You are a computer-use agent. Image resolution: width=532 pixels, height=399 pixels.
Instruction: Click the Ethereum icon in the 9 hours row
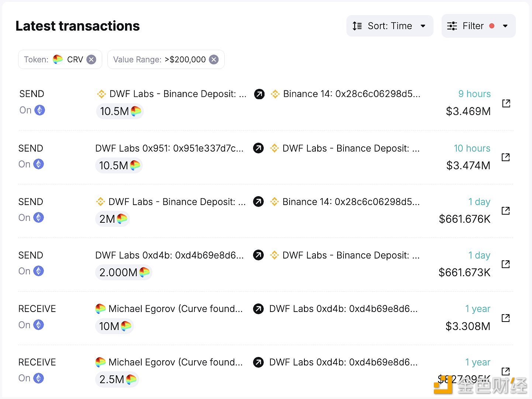coord(40,110)
